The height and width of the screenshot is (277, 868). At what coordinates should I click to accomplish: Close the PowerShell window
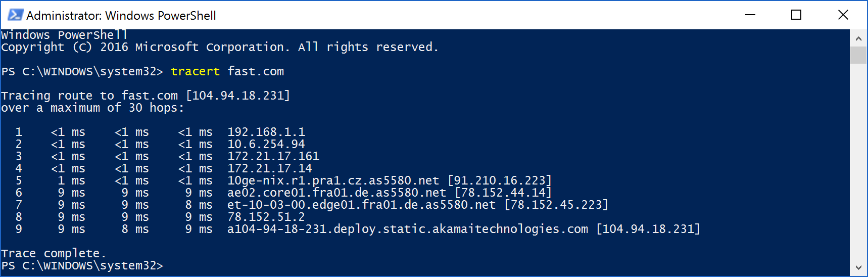coord(843,15)
